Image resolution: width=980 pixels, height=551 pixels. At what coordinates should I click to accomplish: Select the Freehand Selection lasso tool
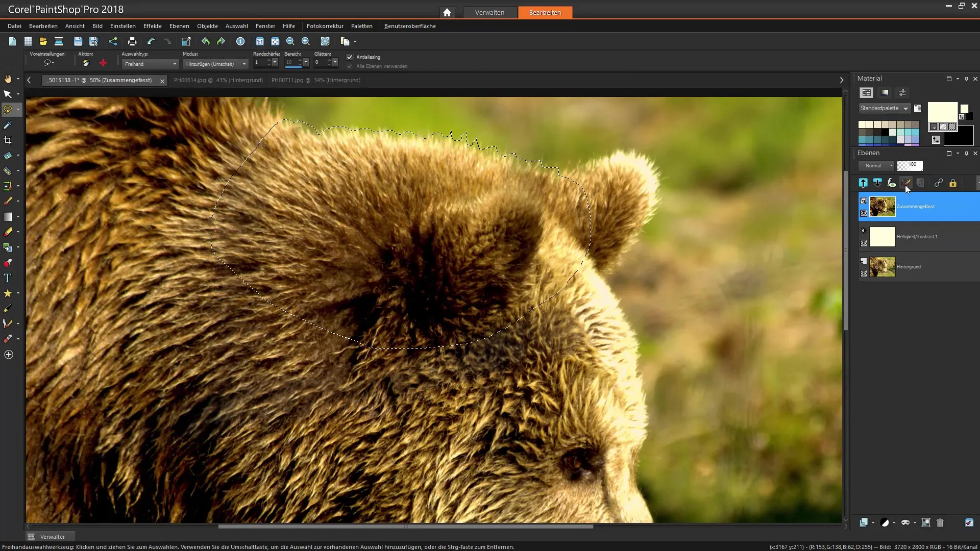pyautogui.click(x=8, y=110)
